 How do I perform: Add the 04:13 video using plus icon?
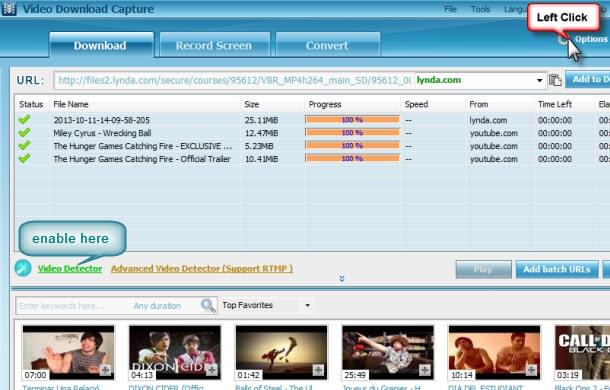point(212,370)
